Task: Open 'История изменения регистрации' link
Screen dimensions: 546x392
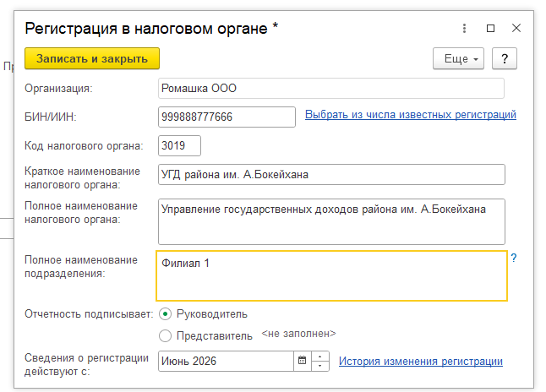Action: (421, 362)
